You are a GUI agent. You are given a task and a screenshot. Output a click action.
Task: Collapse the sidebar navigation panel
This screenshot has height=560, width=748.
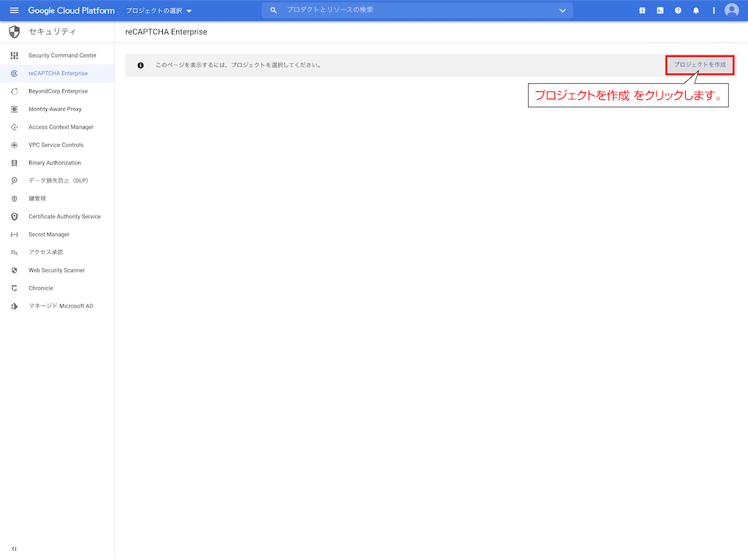point(15,549)
